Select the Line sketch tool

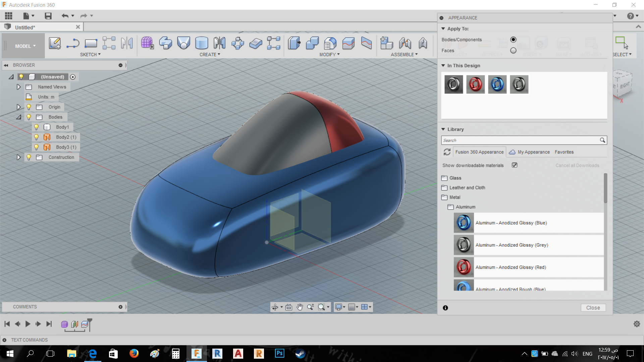point(73,43)
